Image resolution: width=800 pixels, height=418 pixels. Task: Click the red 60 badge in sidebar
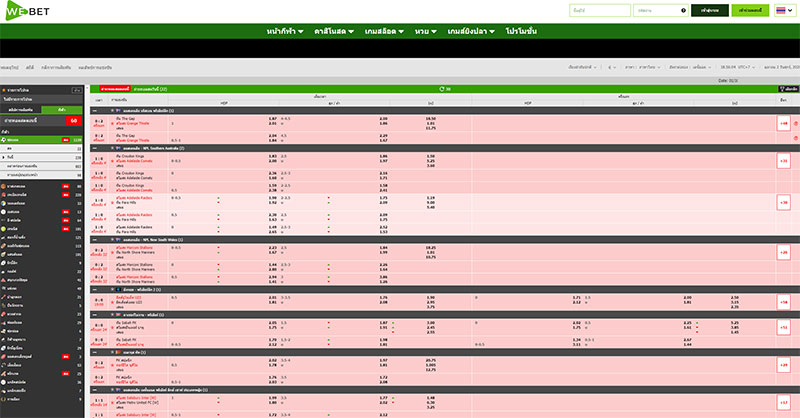coord(73,121)
